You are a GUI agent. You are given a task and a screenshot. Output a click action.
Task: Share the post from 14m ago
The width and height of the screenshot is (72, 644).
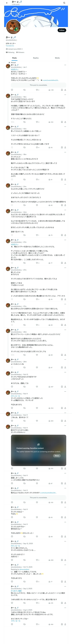click(65, 147)
